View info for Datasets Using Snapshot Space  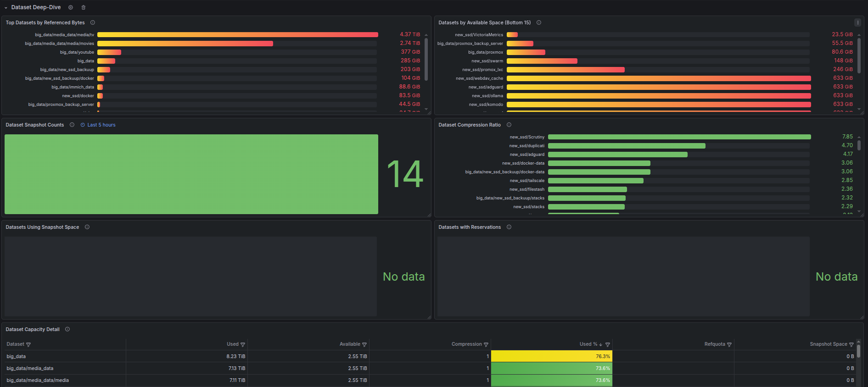[x=87, y=227]
